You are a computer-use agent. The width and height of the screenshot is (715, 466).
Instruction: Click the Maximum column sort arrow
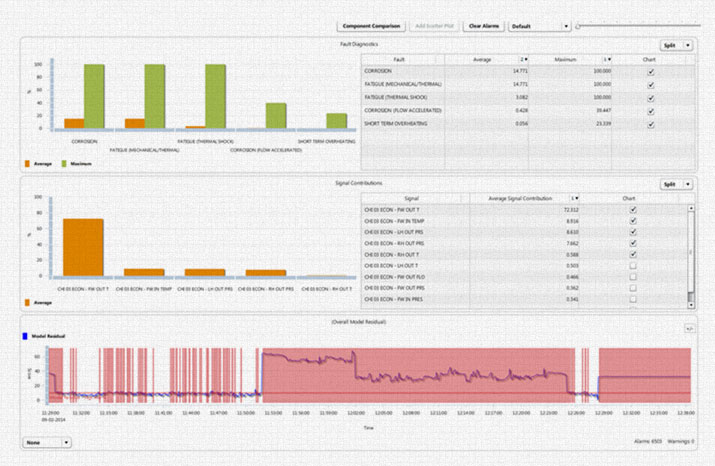click(607, 59)
